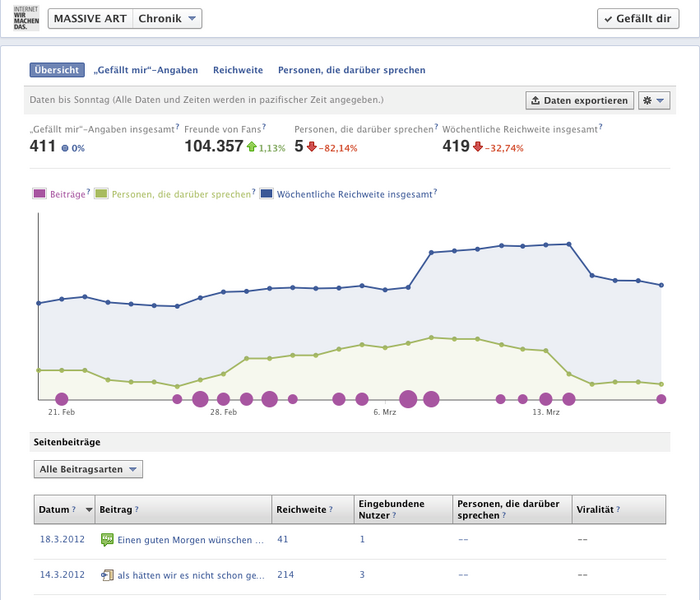The height and width of the screenshot is (600, 700).
Task: Click the Daten exportieren button
Action: click(579, 101)
